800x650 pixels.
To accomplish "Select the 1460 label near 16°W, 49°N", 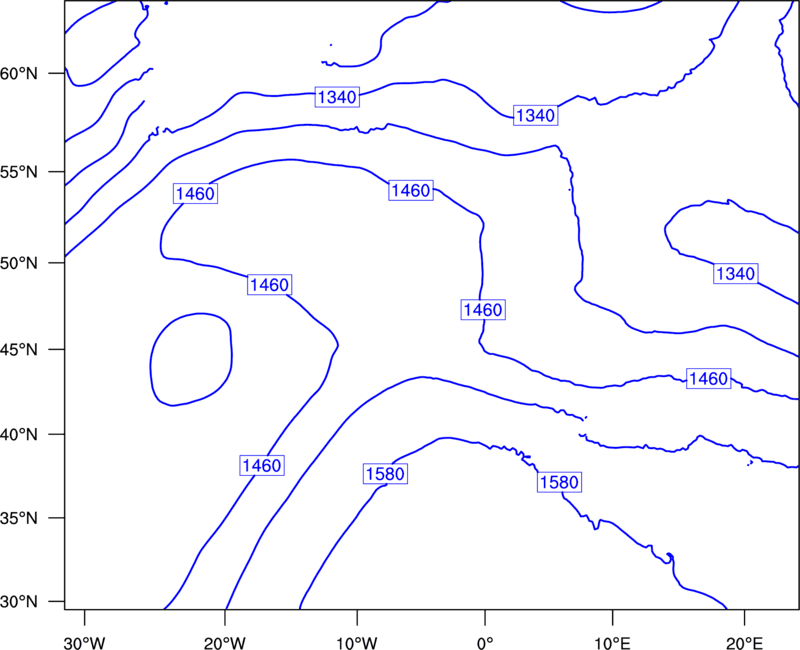I will pyautogui.click(x=270, y=285).
